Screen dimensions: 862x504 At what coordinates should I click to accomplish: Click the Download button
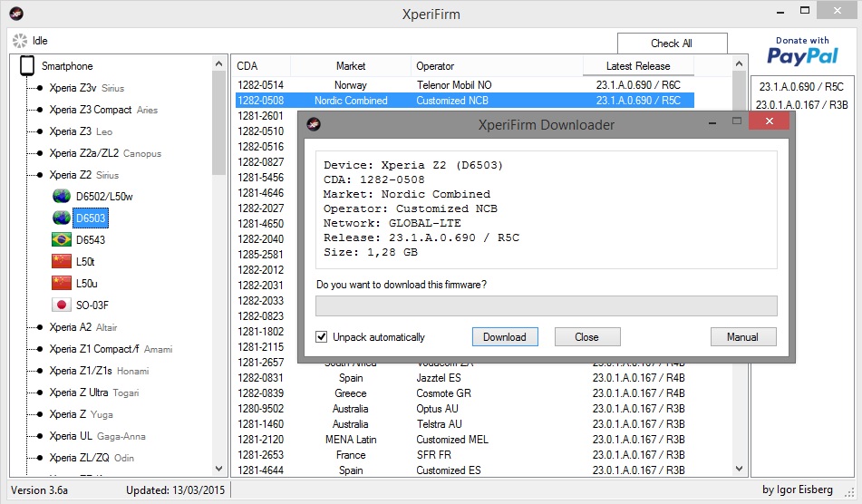[505, 337]
